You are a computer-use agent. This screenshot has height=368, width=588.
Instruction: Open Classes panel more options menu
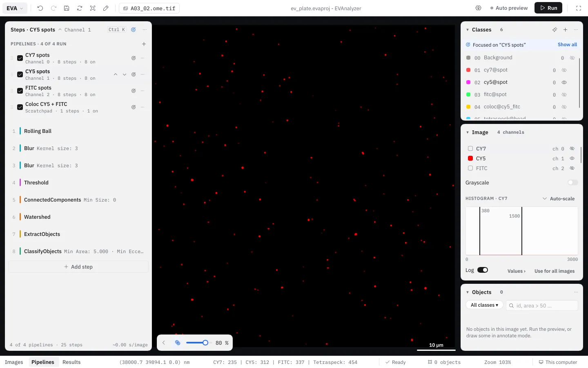click(576, 30)
